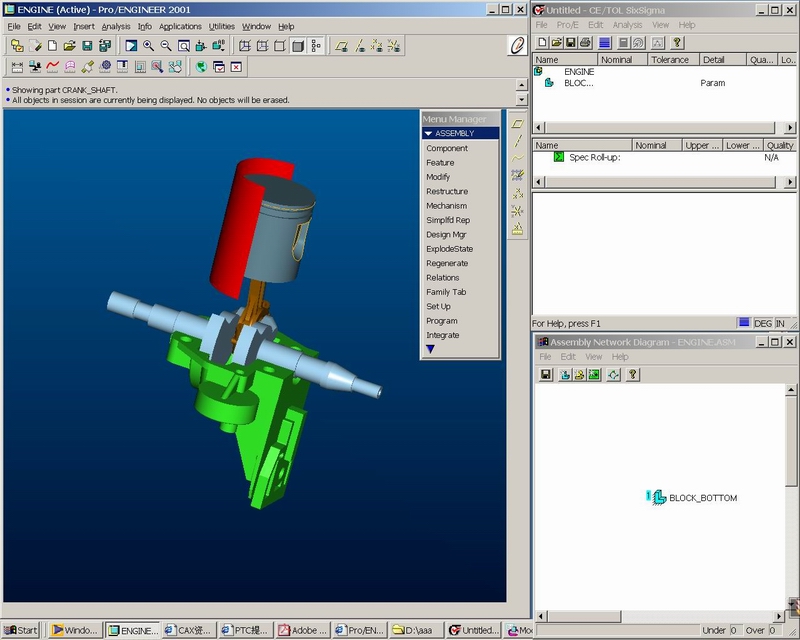Select the Zoom In magnifier tool
The width and height of the screenshot is (800, 640).
click(x=148, y=46)
